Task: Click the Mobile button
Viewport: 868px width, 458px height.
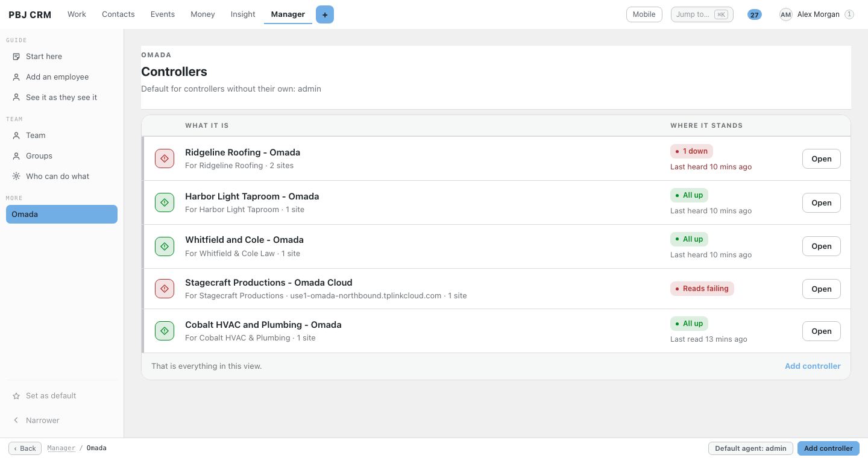Action: click(x=644, y=14)
